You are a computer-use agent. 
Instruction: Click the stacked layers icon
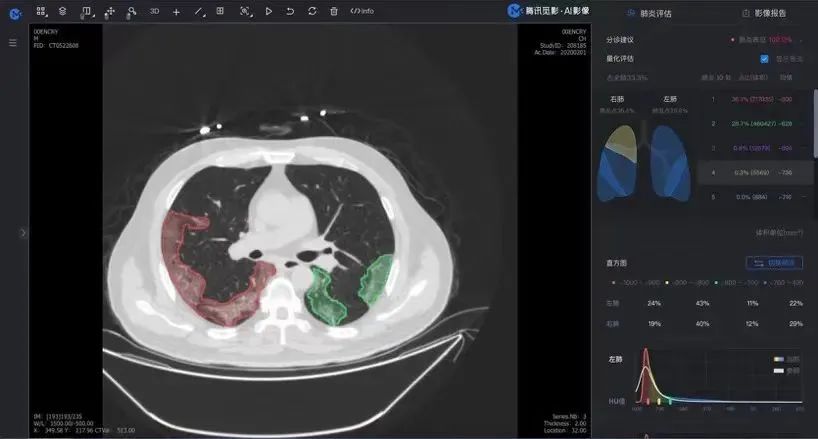[x=63, y=11]
